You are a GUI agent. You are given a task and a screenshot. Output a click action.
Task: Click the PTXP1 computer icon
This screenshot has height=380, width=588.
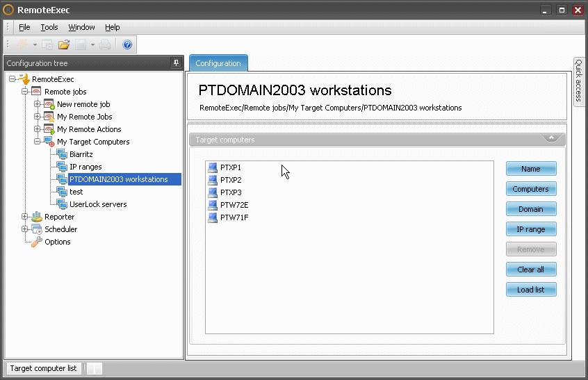pyautogui.click(x=213, y=167)
